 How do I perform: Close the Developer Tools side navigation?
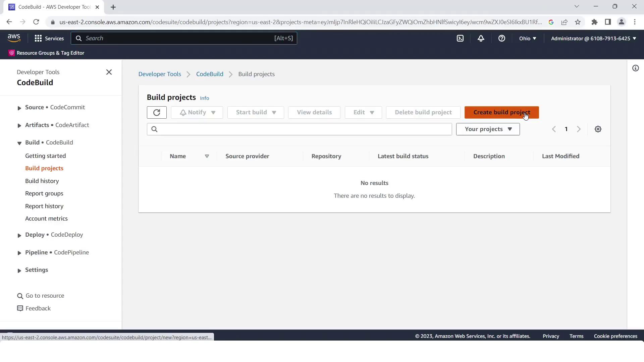coord(109,72)
